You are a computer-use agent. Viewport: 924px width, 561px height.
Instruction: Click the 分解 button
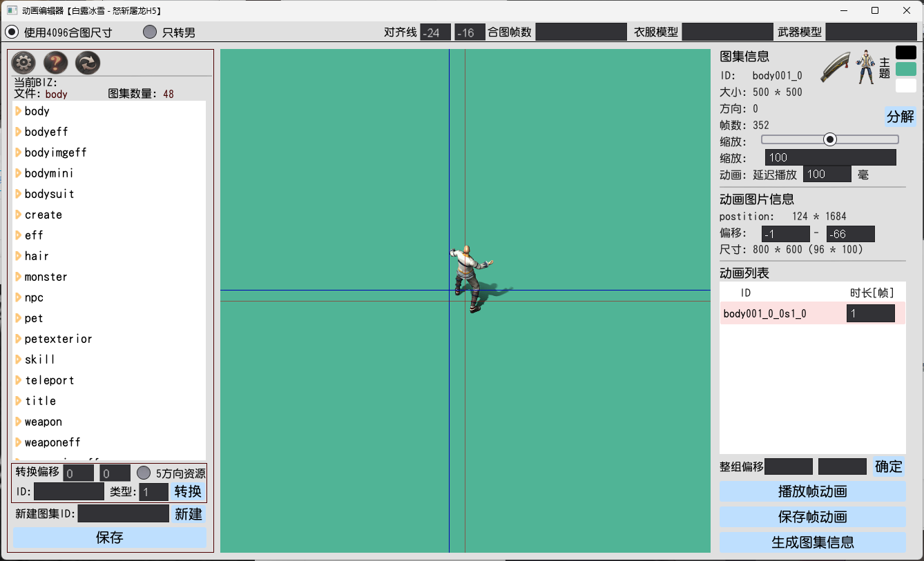901,117
